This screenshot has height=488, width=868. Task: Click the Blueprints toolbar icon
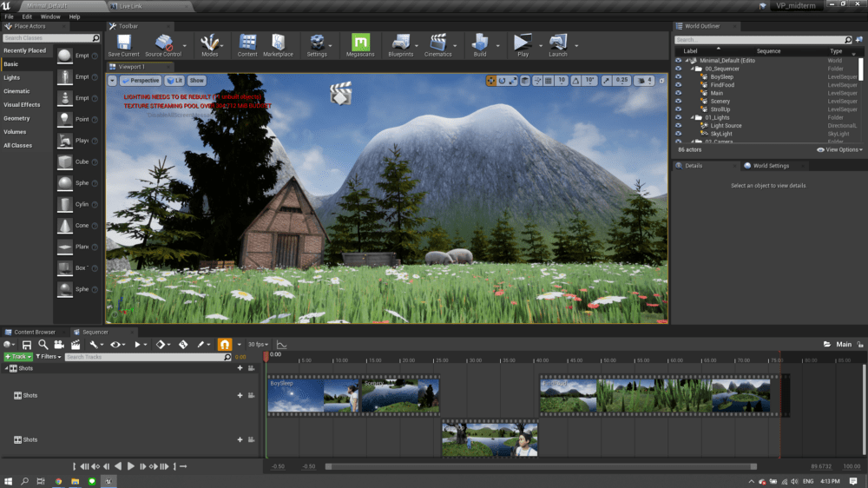pyautogui.click(x=400, y=43)
